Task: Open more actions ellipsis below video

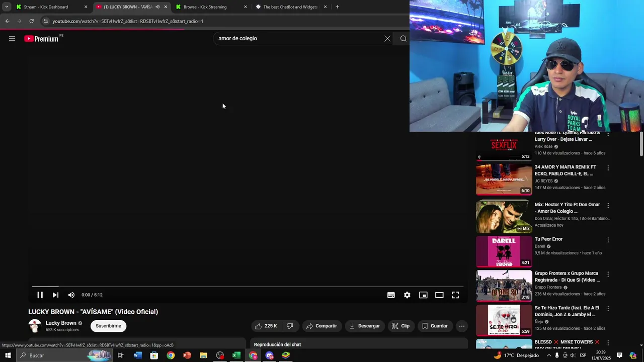Action: pyautogui.click(x=462, y=326)
